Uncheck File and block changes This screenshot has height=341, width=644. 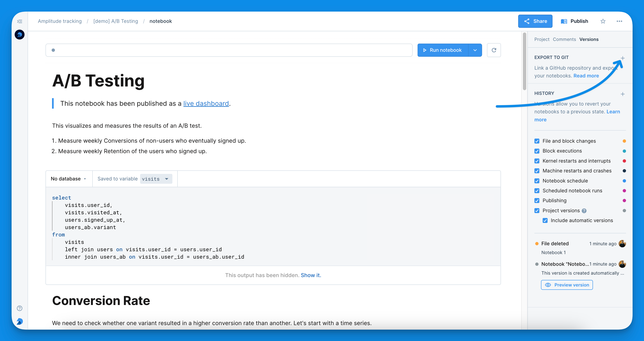point(537,141)
